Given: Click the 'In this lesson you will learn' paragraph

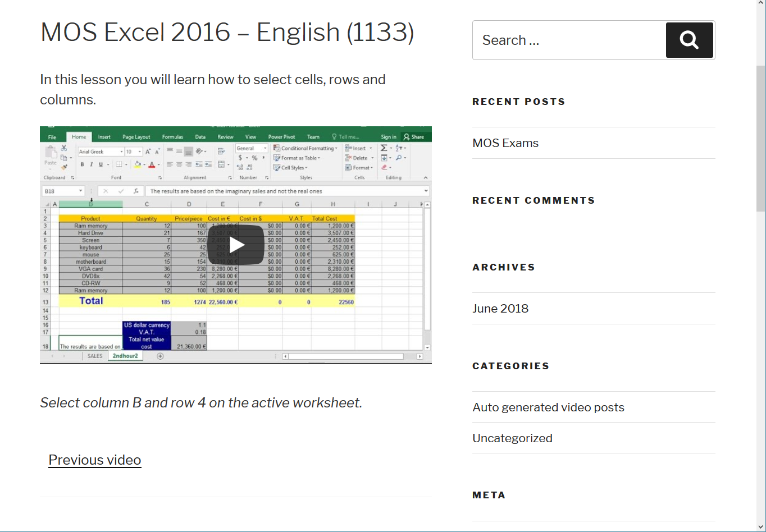Looking at the screenshot, I should pos(213,89).
